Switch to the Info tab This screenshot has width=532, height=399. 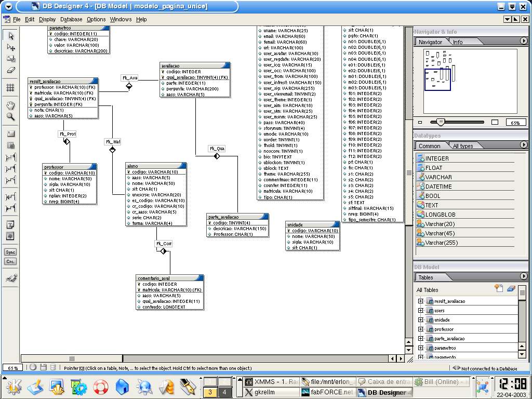pyautogui.click(x=458, y=42)
